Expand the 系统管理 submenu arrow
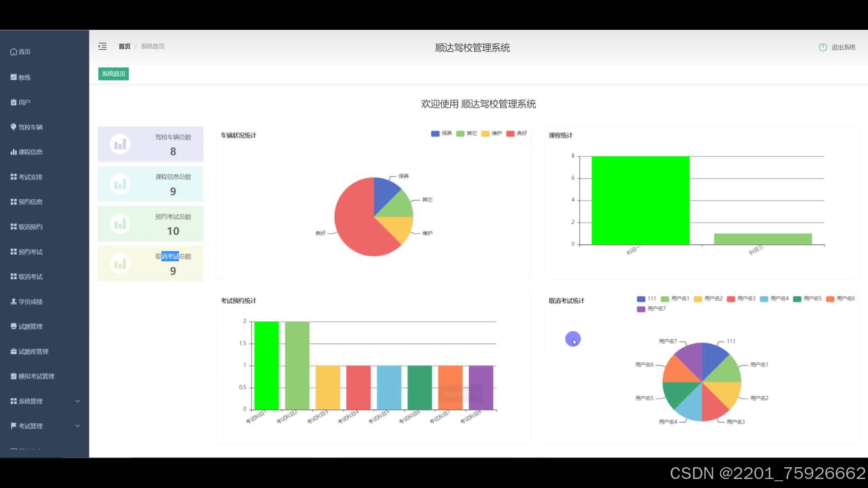This screenshot has height=488, width=868. click(x=78, y=401)
